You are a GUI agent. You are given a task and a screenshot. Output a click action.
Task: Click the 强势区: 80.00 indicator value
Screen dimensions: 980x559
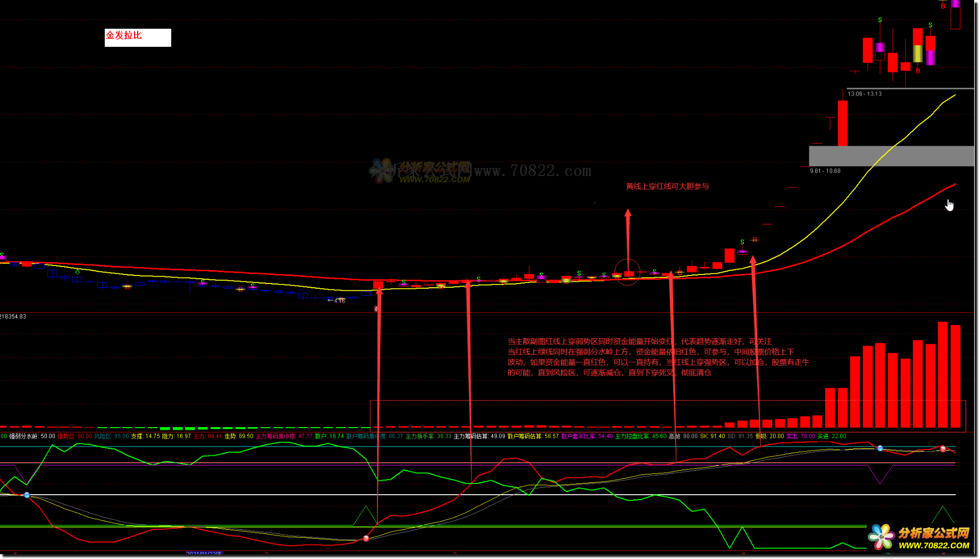[74, 436]
